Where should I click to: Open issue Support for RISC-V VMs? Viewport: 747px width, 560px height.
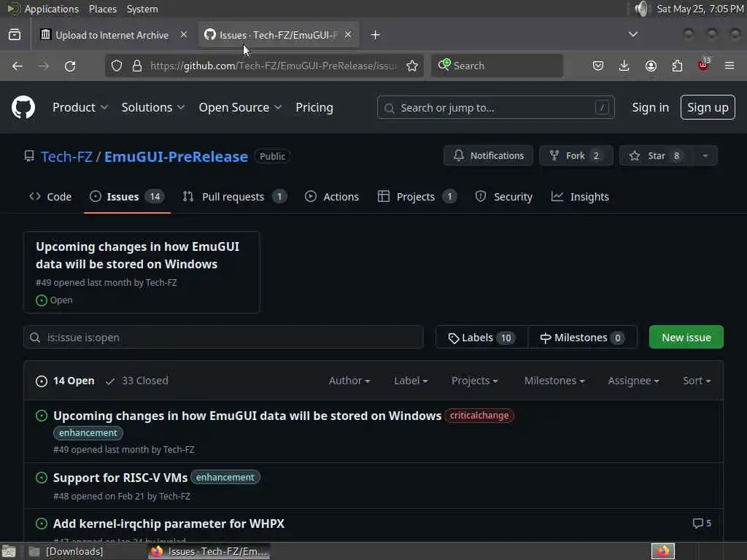[x=120, y=478]
